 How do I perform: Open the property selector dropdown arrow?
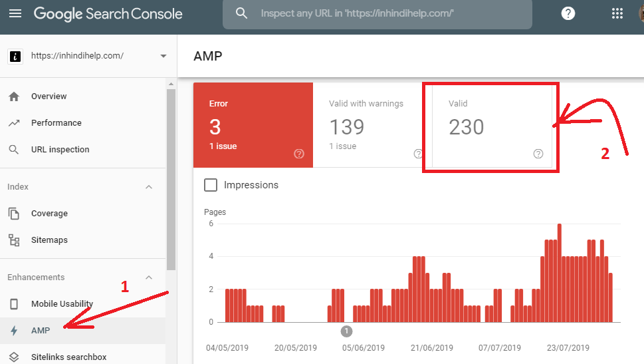(163, 56)
